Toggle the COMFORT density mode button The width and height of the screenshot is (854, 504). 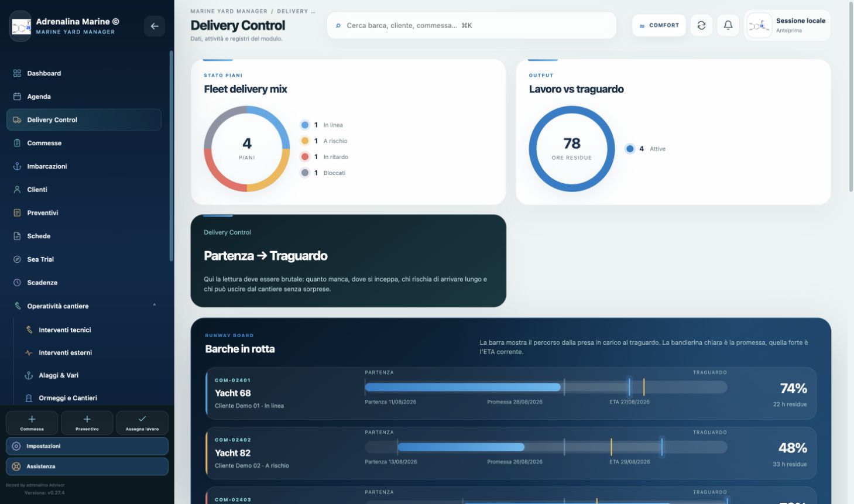click(659, 25)
